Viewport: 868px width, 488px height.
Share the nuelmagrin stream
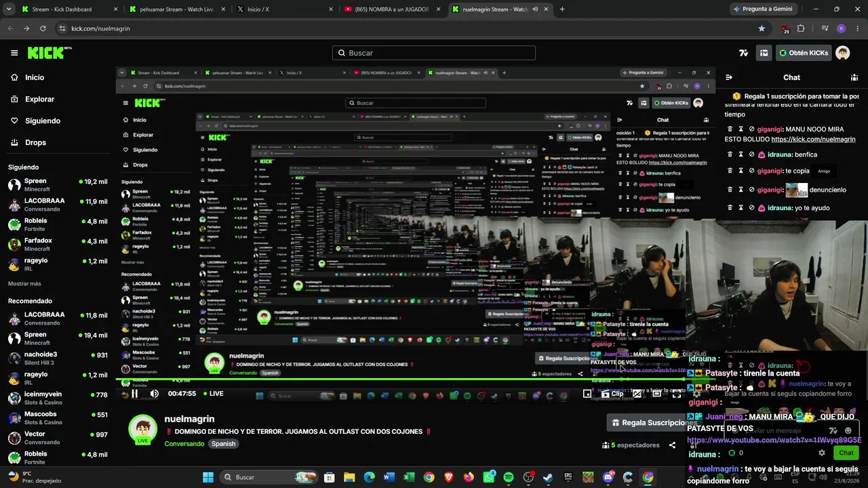672,445
